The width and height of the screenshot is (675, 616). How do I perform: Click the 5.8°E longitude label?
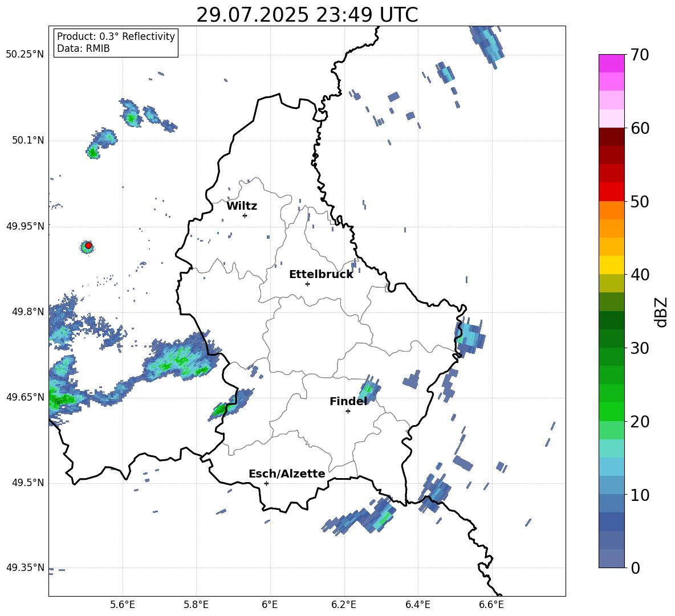pos(196,605)
